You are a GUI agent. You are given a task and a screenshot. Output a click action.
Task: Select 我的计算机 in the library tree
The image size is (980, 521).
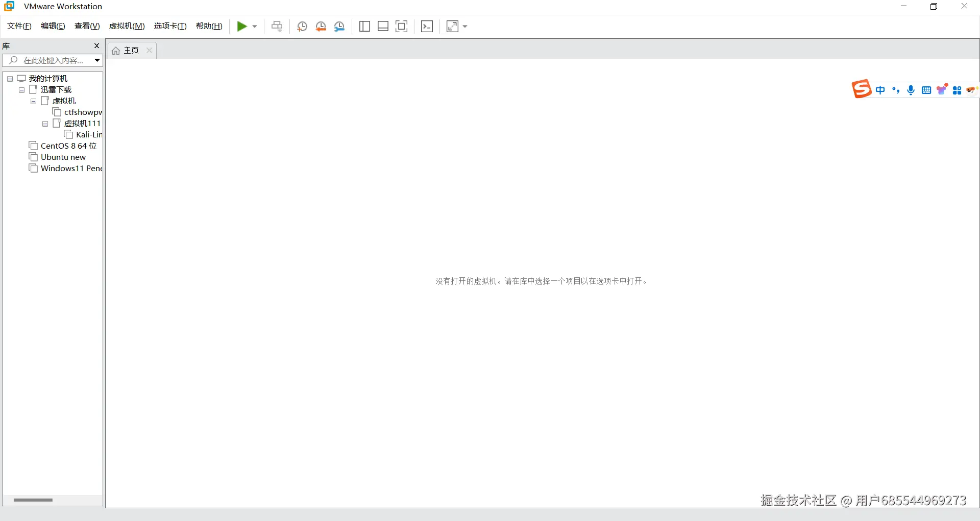tap(48, 79)
